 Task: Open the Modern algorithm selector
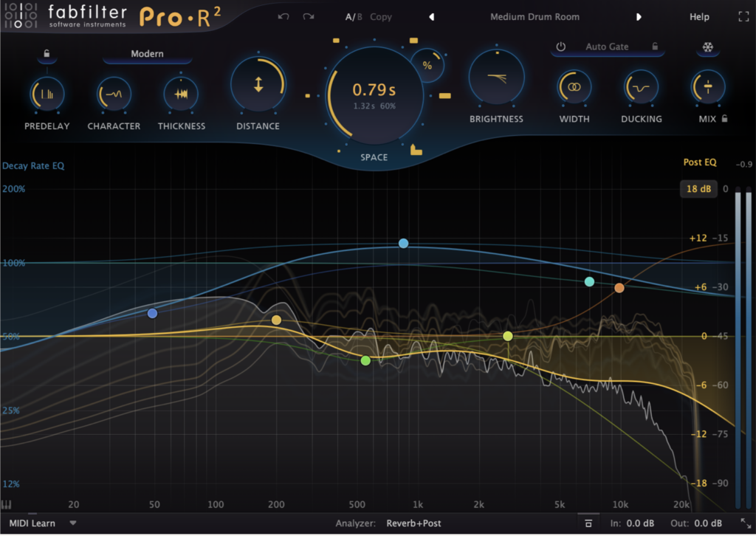[146, 53]
